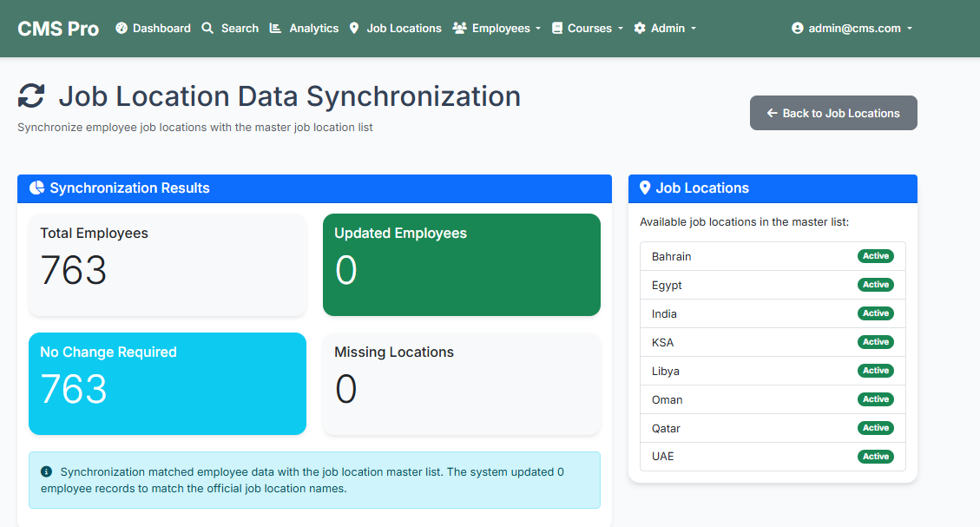Click the Active badge for Qatar
Screen dimensions: 980x527
click(x=876, y=428)
